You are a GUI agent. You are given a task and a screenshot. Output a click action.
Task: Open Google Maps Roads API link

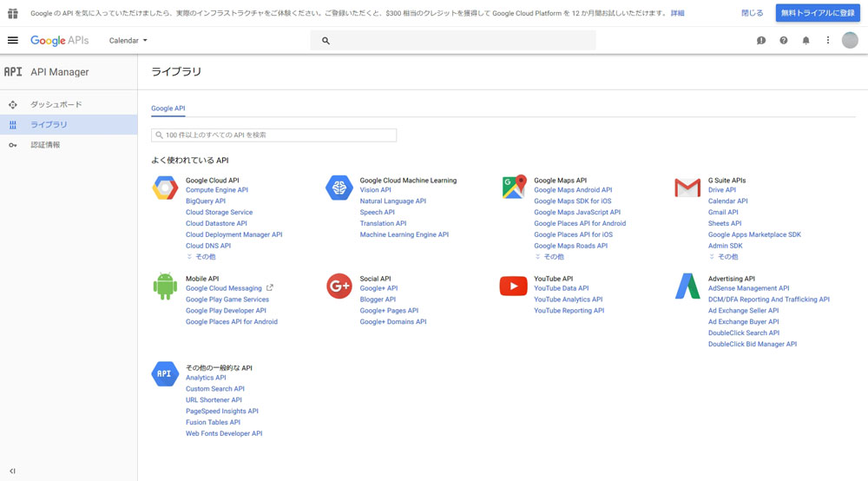point(571,246)
